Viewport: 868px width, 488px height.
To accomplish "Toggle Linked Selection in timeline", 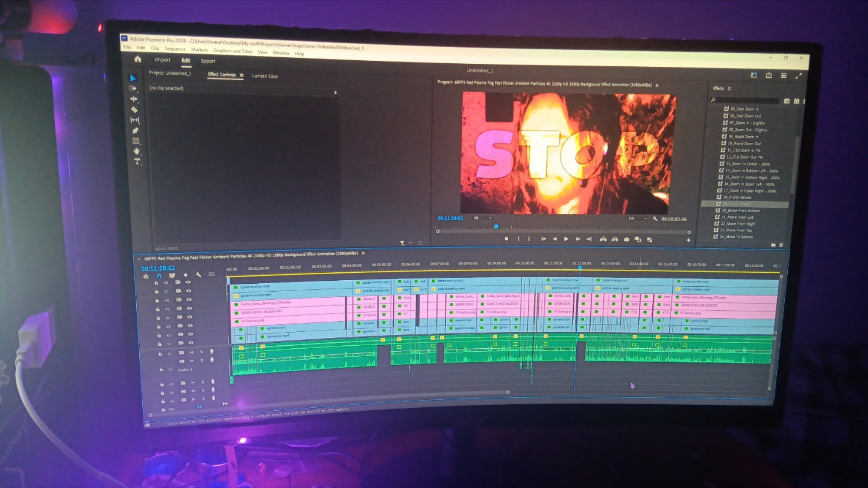I will click(x=172, y=275).
